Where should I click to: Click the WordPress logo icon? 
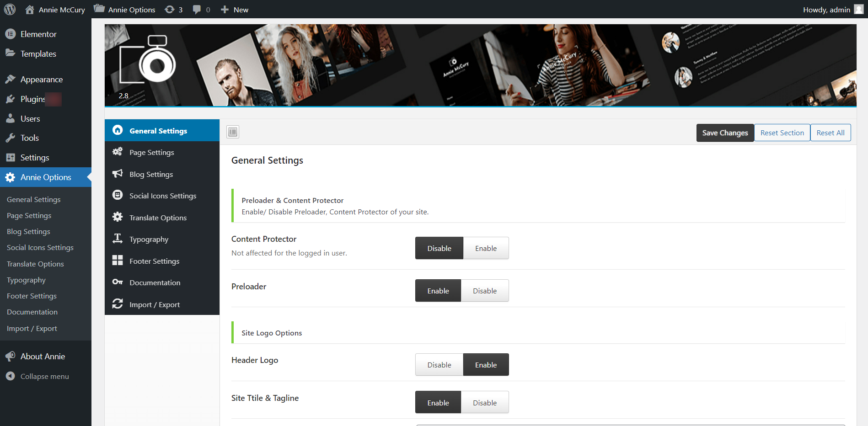(10, 9)
